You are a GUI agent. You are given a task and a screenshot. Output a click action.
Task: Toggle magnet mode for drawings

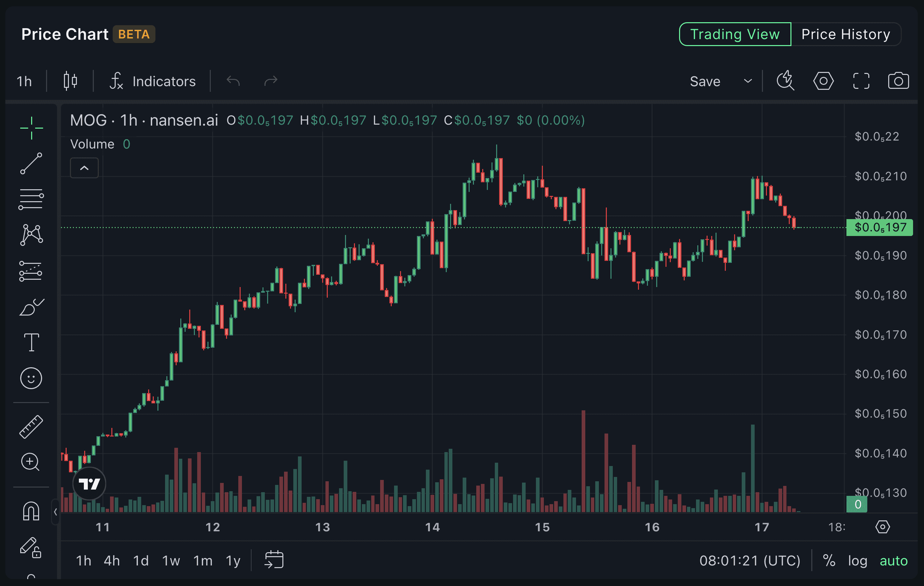[x=31, y=511]
